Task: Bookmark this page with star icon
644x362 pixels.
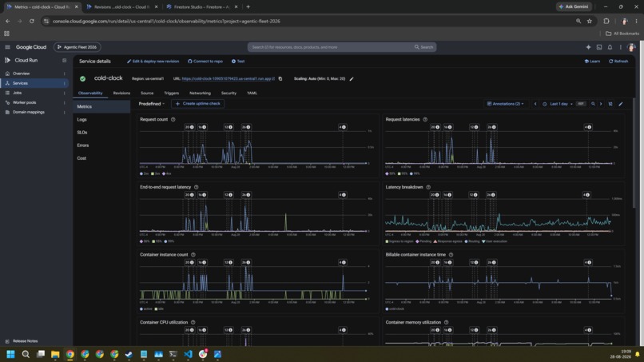Action: pos(590,21)
